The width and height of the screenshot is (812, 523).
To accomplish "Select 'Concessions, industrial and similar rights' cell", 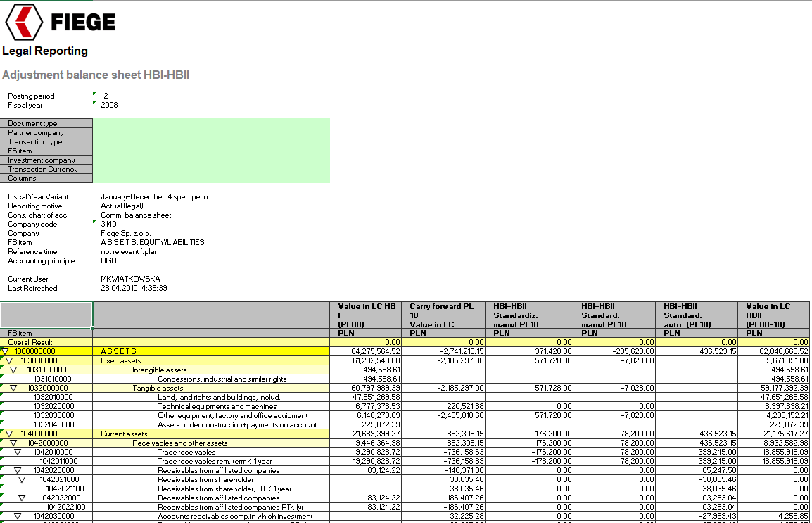I will 211,379.
